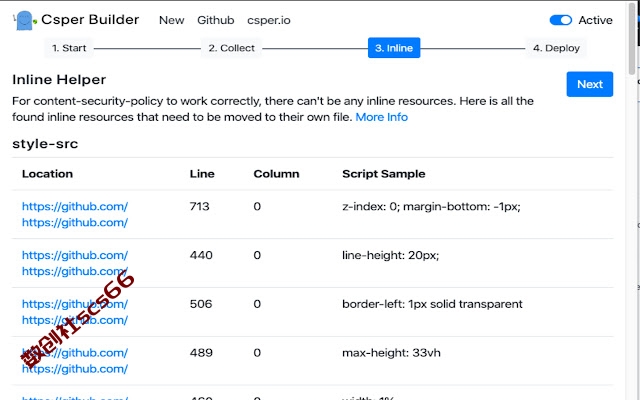Jump to step 4. Deploy
The width and height of the screenshot is (640, 400).
(556, 48)
